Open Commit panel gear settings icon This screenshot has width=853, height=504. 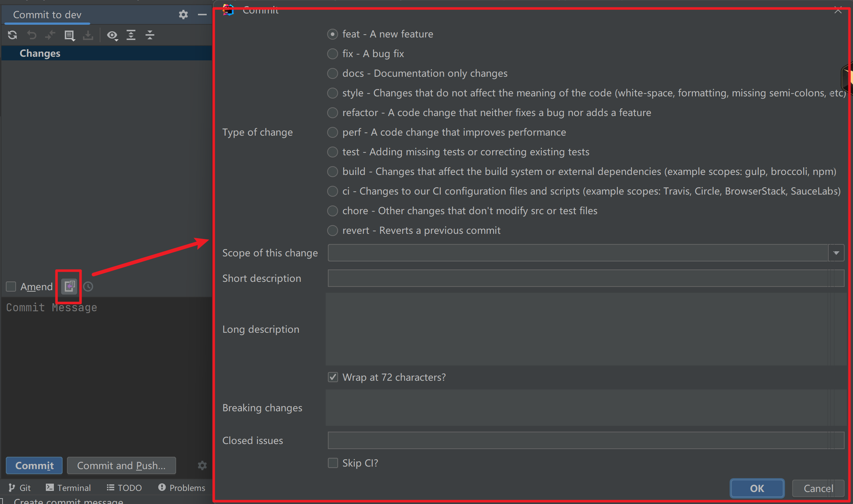coord(183,15)
